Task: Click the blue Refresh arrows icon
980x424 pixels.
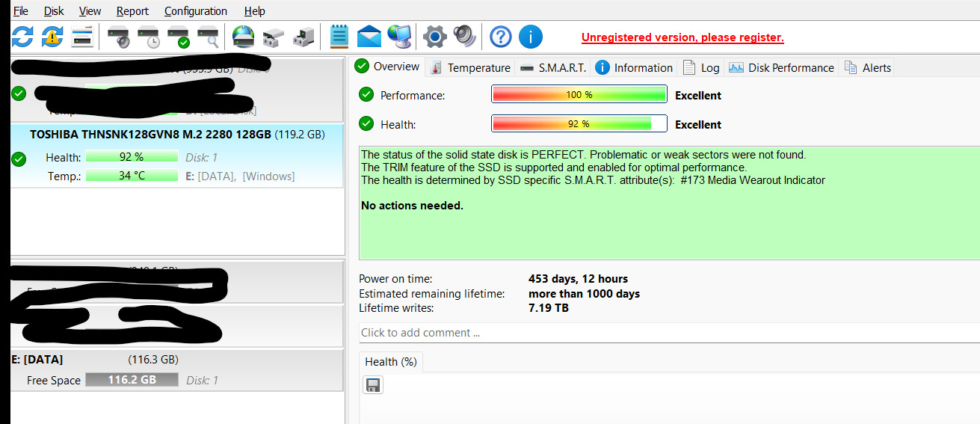Action: pos(22,36)
